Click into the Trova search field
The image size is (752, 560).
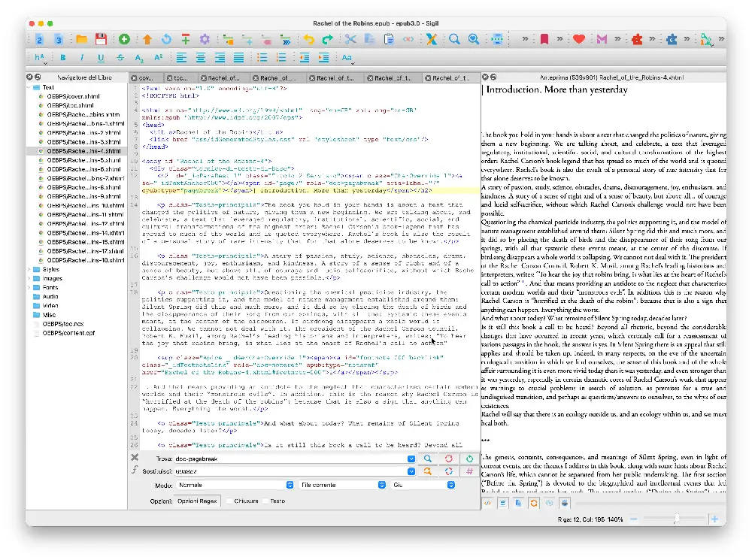click(290, 458)
